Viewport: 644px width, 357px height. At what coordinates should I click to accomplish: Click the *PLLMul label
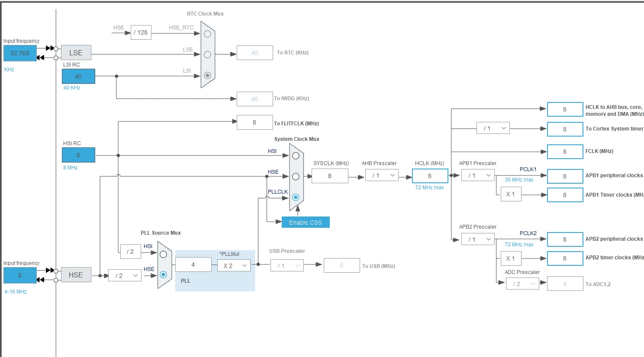pyautogui.click(x=229, y=254)
